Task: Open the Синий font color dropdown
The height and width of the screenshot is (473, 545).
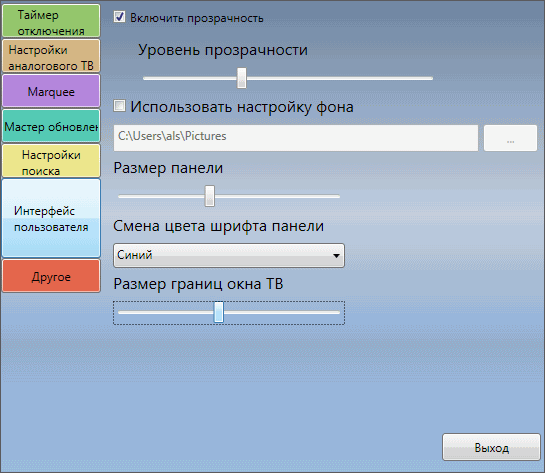Action: (x=229, y=255)
